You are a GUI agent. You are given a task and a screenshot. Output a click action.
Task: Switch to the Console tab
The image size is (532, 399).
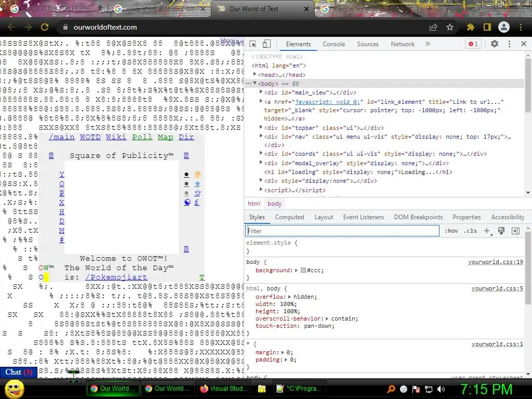(334, 44)
